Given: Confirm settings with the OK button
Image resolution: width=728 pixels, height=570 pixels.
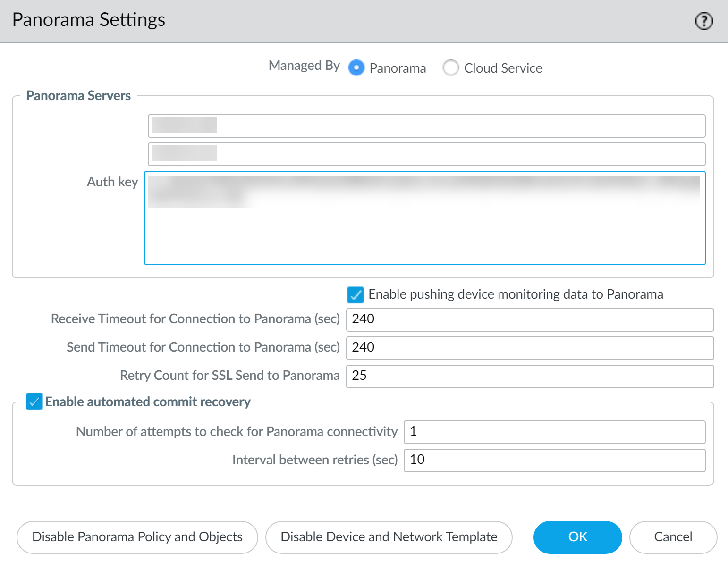Looking at the screenshot, I should point(577,537).
